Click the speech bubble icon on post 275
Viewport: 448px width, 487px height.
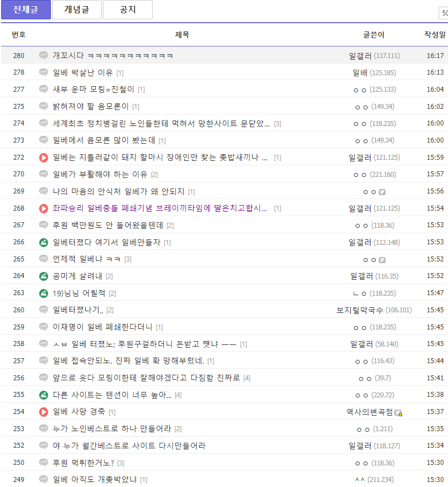(x=44, y=107)
